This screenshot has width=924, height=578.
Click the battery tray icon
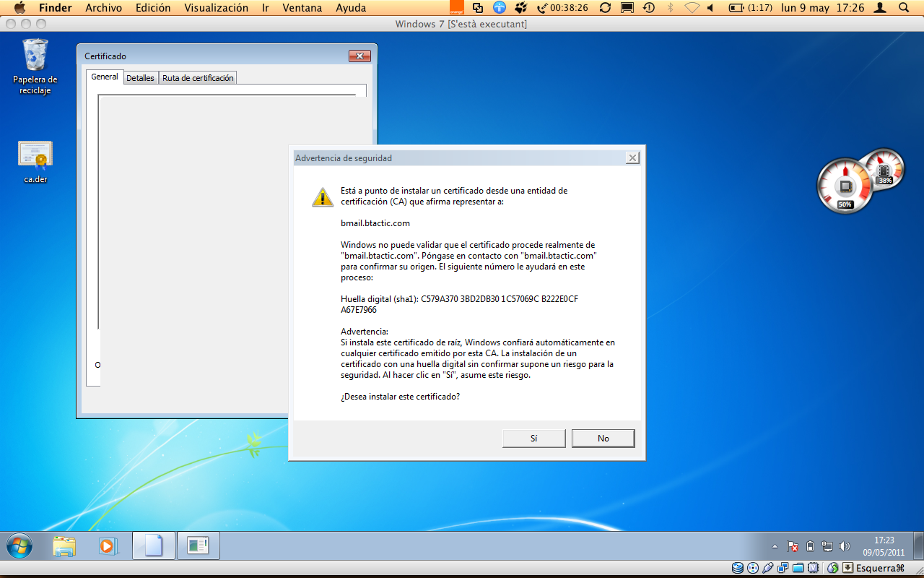point(810,547)
